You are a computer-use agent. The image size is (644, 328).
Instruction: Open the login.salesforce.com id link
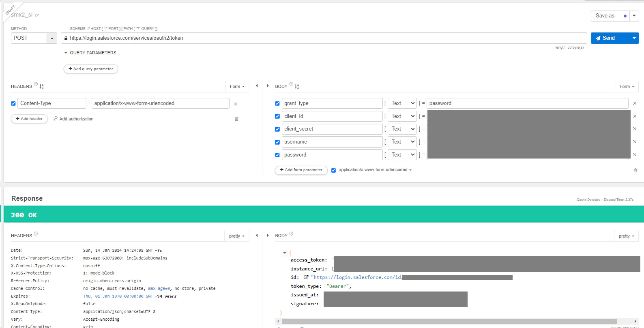click(x=356, y=277)
